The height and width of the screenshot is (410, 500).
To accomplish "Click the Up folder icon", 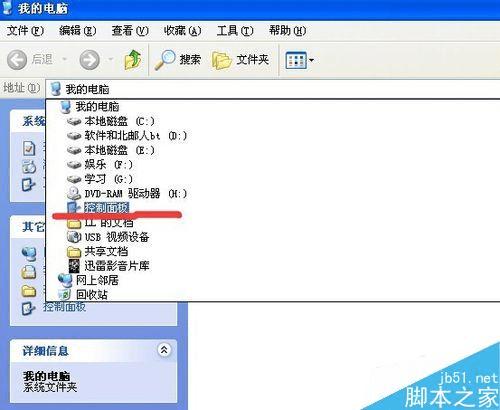I will tap(133, 60).
